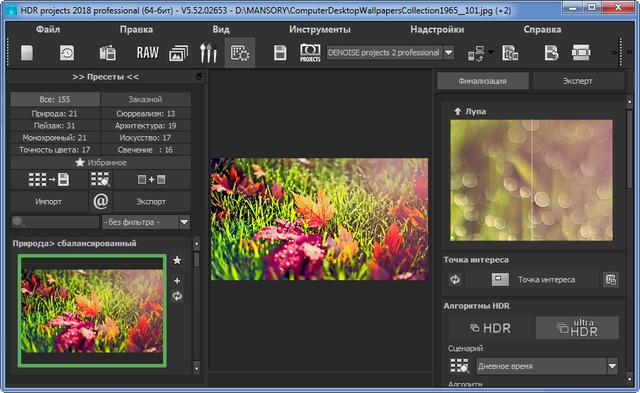Screen dimensions: 640x393
Task: Click the Импорт button
Action: tap(49, 201)
